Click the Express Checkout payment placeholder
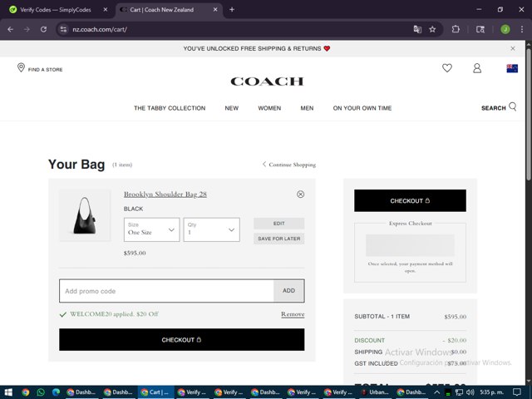The width and height of the screenshot is (532, 399). pyautogui.click(x=410, y=245)
